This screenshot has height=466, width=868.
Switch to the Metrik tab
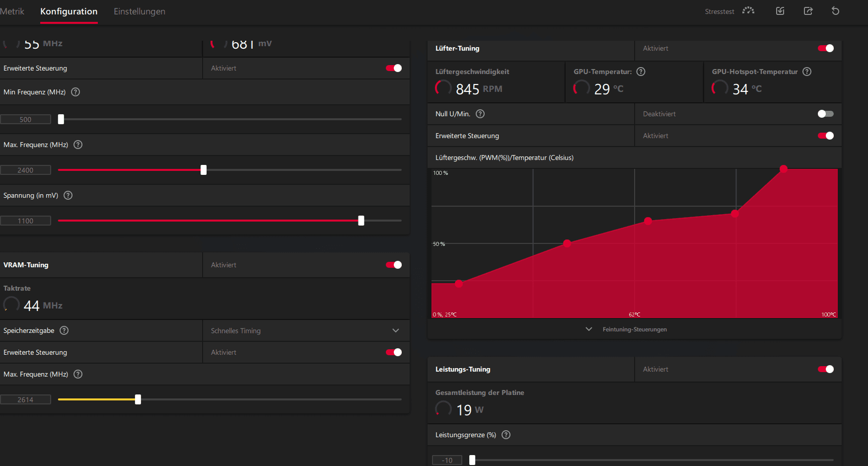click(12, 11)
